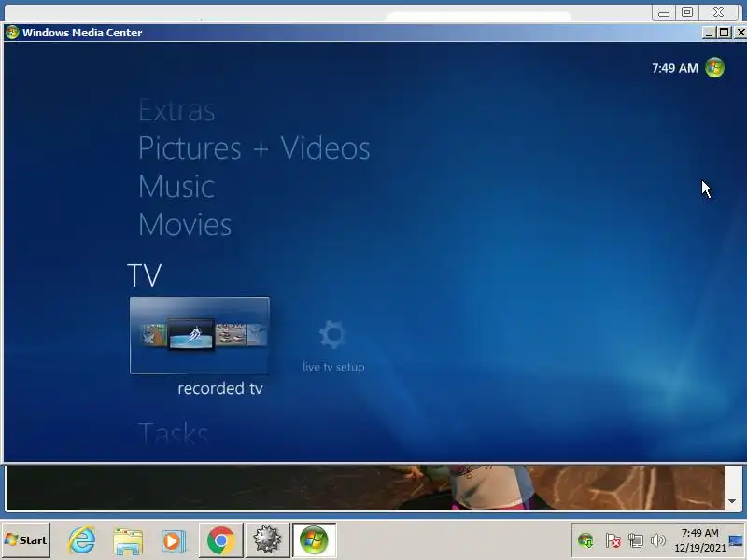Select Pictures + Videos category

(x=254, y=148)
